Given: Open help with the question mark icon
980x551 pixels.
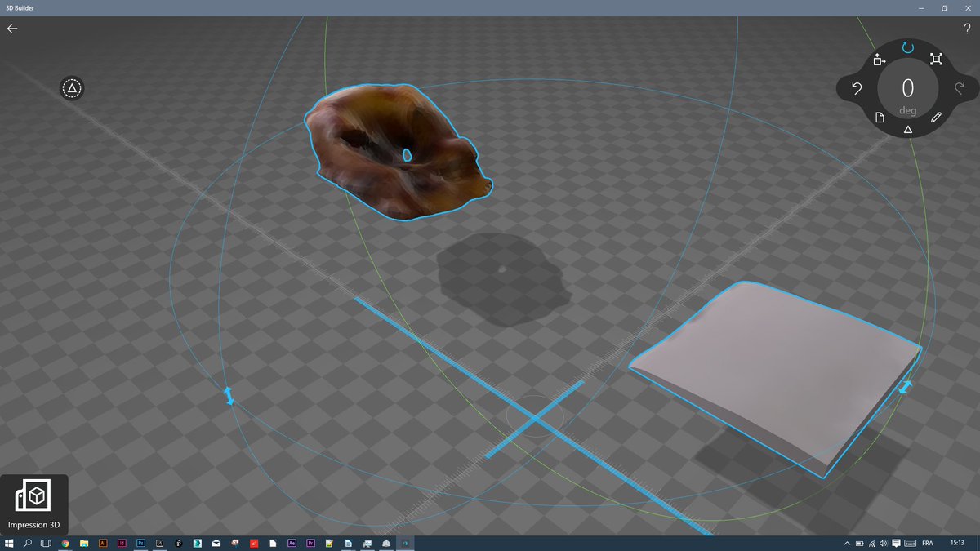Looking at the screenshot, I should 967,29.
